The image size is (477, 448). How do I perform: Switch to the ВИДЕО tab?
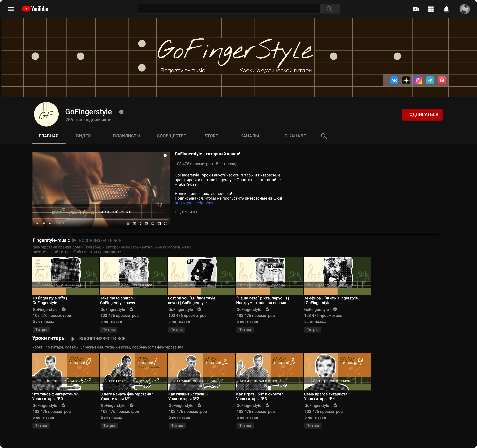pyautogui.click(x=83, y=136)
